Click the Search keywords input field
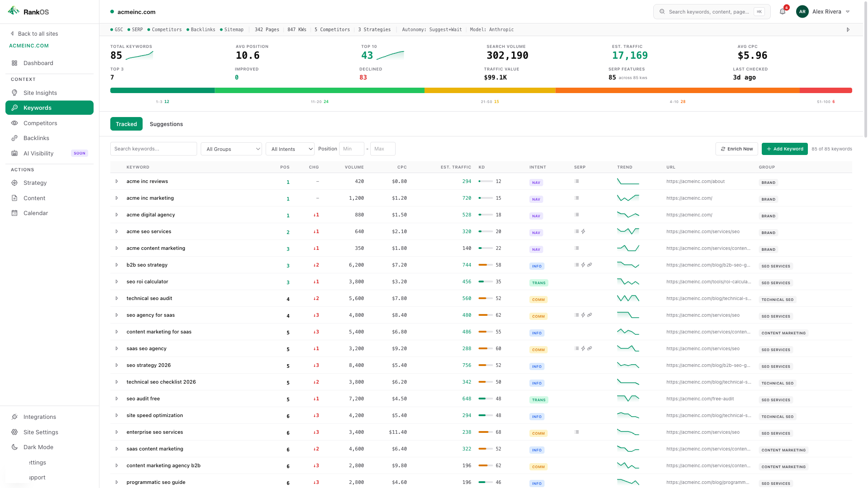Image resolution: width=868 pixels, height=488 pixels. [x=153, y=149]
